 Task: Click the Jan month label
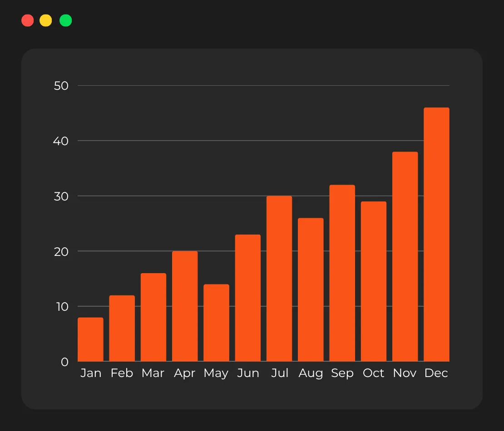(91, 373)
